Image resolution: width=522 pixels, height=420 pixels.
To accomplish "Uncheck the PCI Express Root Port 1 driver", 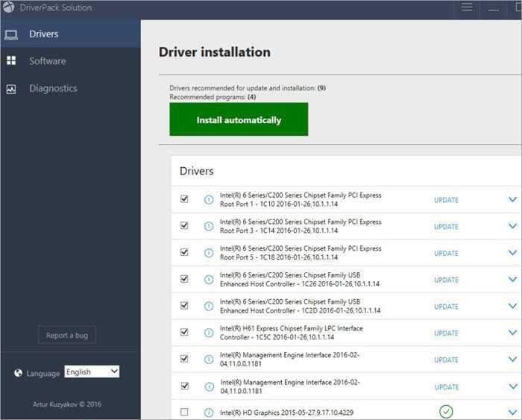I will pyautogui.click(x=184, y=199).
